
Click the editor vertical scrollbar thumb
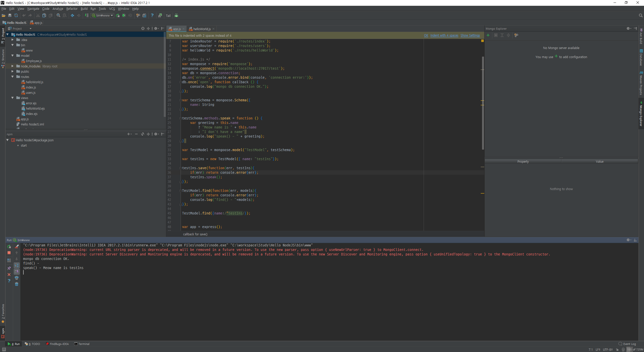point(483,103)
